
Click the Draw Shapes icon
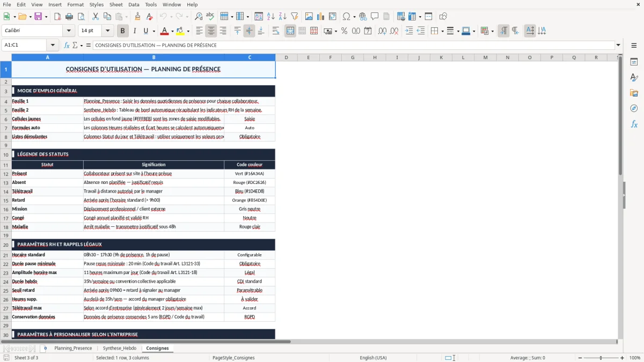point(443,17)
